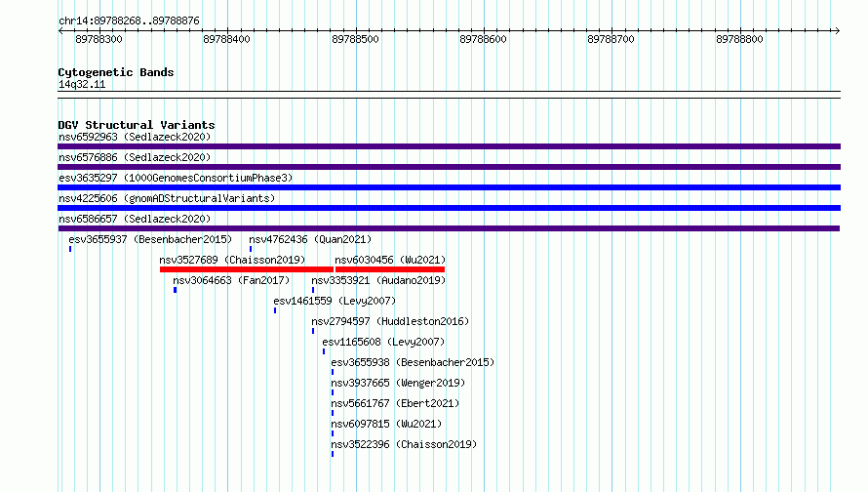Click the blue marker under esv3655937
The image size is (868, 492).
[x=70, y=249]
